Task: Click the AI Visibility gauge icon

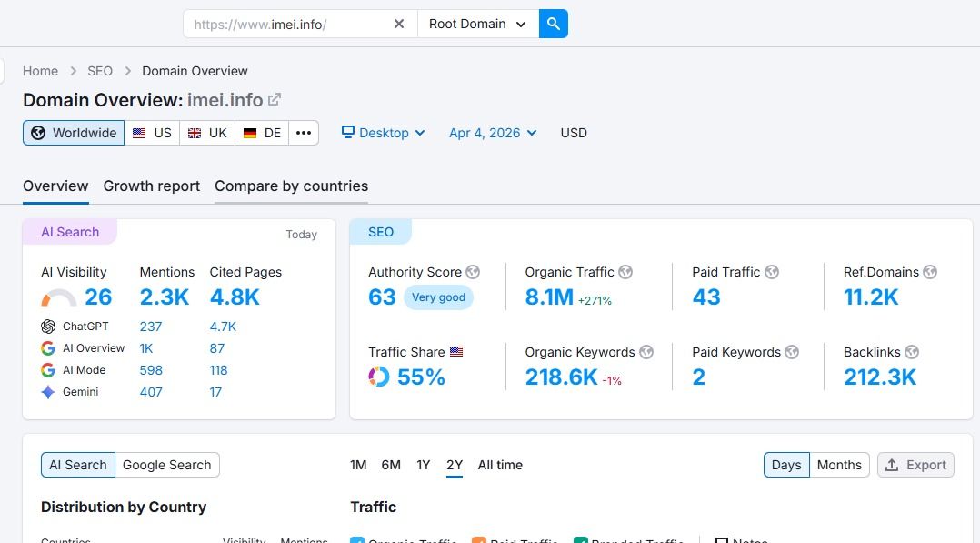Action: [x=59, y=297]
